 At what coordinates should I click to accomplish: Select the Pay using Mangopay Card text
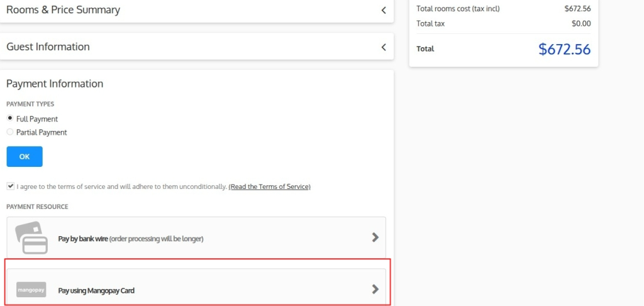[96, 291]
